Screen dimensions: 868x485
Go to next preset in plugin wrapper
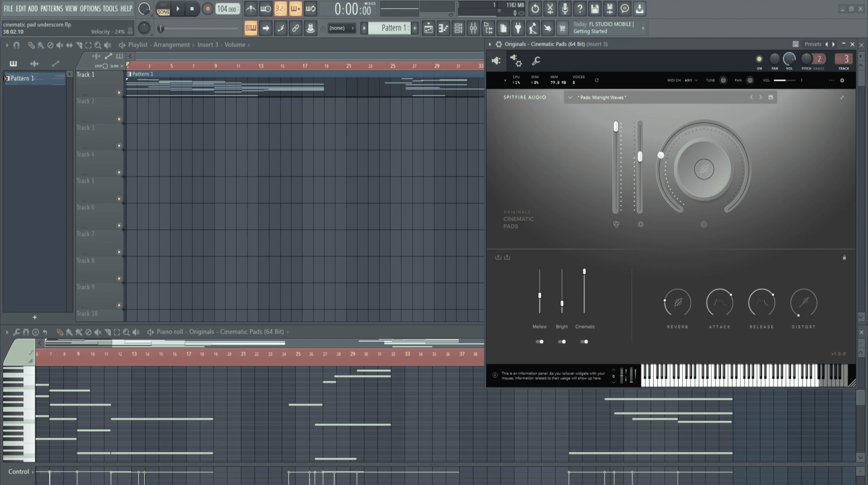pos(834,44)
